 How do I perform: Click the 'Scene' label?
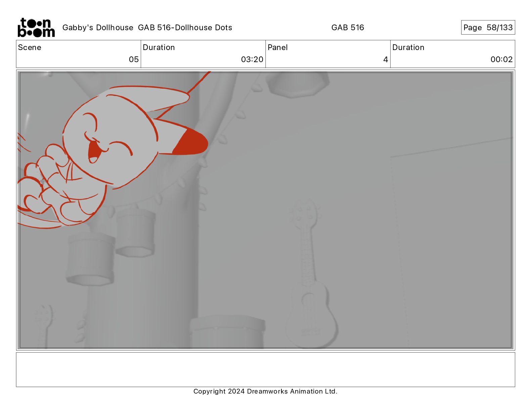30,47
